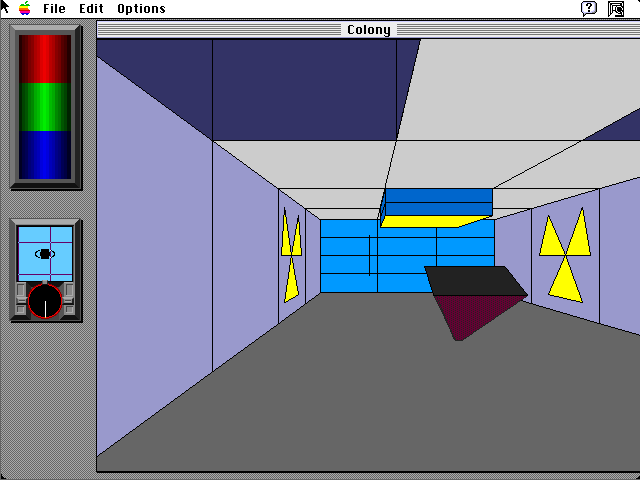This screenshot has width=640, height=480.
Task: Open the File menu
Action: pyautogui.click(x=54, y=9)
